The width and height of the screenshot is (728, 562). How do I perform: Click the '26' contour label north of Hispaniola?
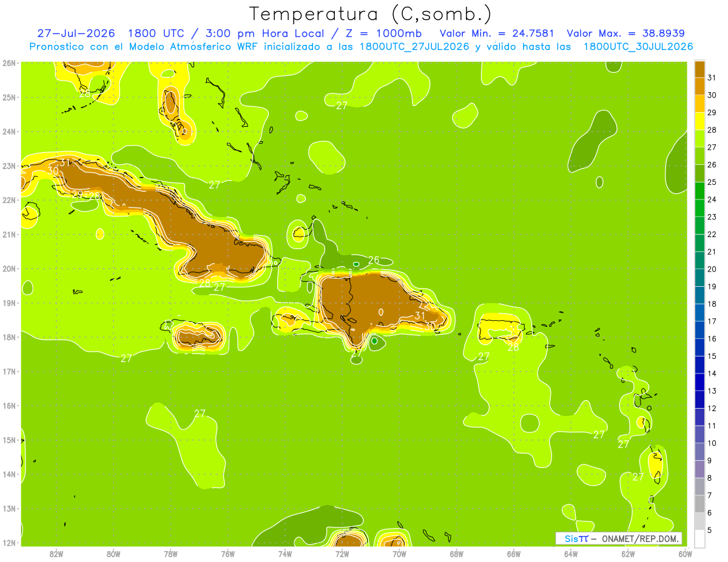pos(374,260)
